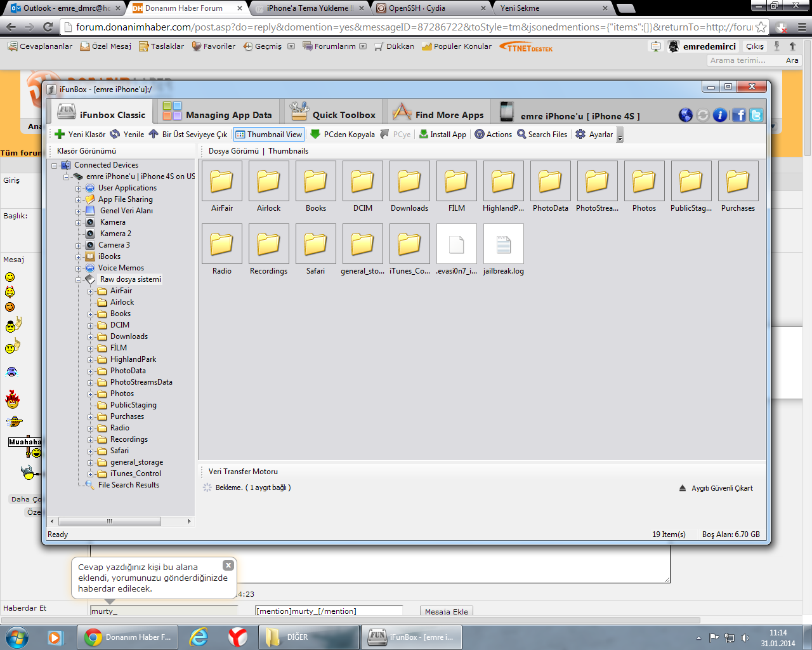812x650 pixels.
Task: Select File Search Results tree item
Action: pos(129,485)
